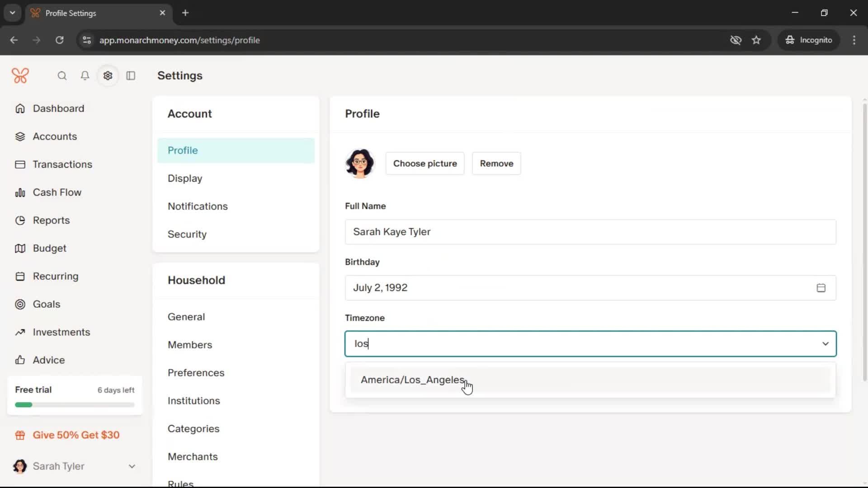Open calendar icon in Birthday field
This screenshot has width=868, height=488.
pyautogui.click(x=821, y=288)
